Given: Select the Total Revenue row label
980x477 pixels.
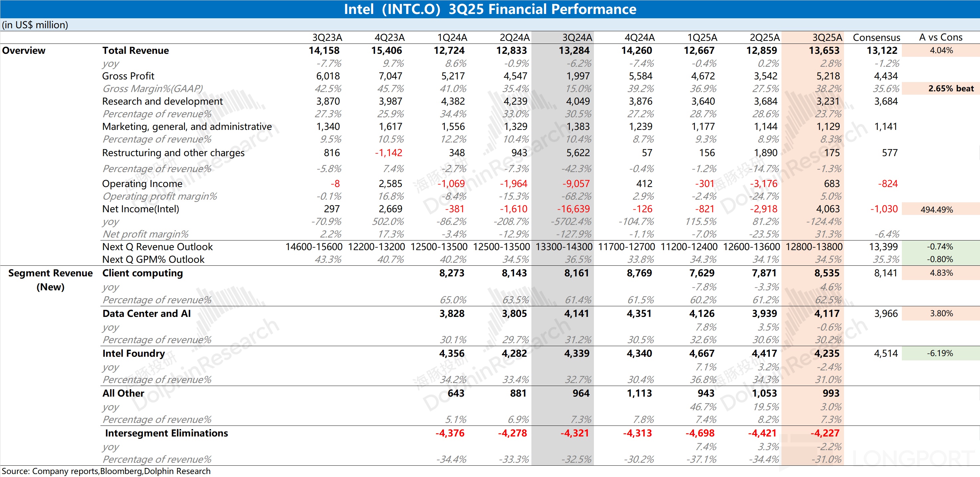Looking at the screenshot, I should pos(135,50).
